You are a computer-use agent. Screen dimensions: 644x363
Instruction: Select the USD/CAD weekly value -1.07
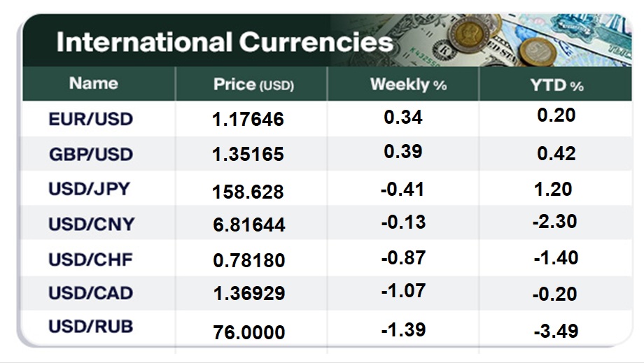pyautogui.click(x=403, y=291)
